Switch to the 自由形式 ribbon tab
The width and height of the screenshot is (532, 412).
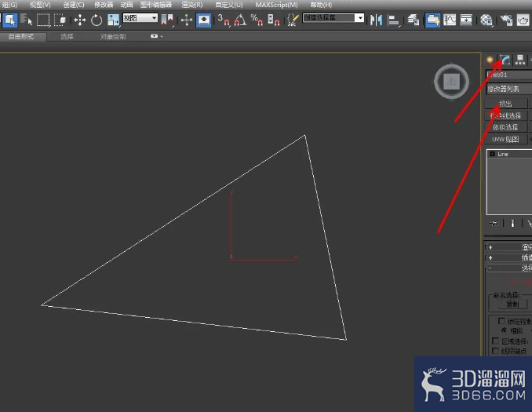[21, 36]
